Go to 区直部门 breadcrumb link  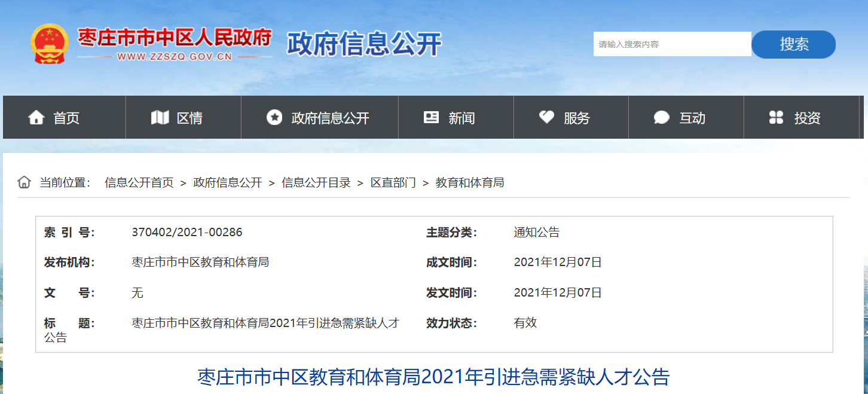click(393, 182)
